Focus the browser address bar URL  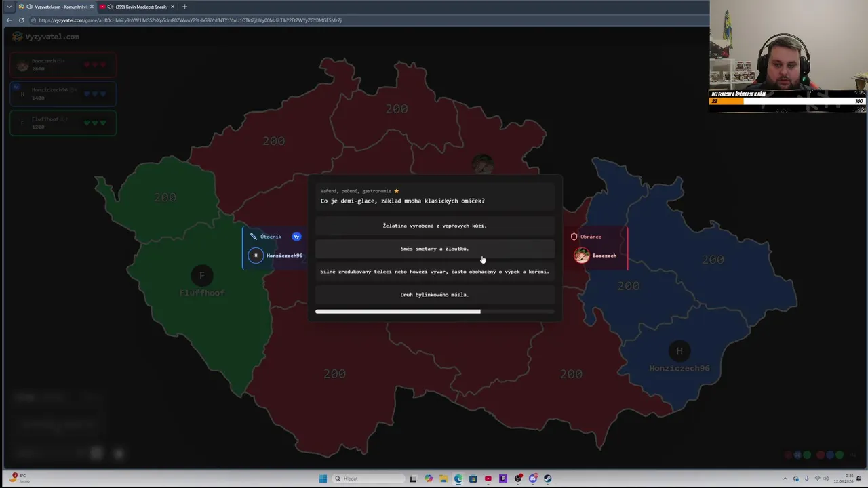tap(190, 20)
